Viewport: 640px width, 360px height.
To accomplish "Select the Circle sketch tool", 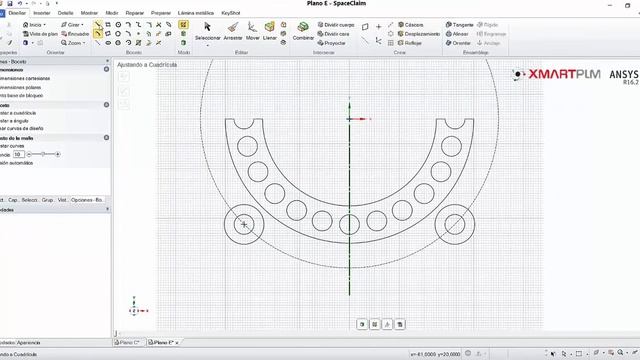I will [118, 25].
